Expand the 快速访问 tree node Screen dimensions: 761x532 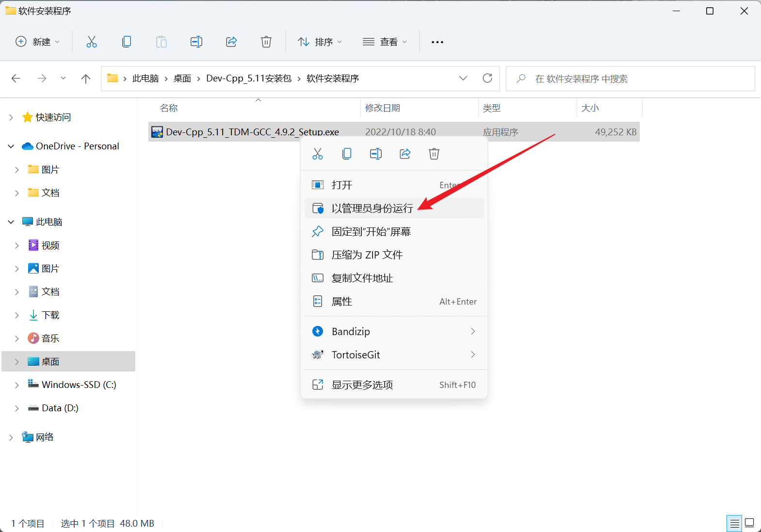tap(11, 117)
